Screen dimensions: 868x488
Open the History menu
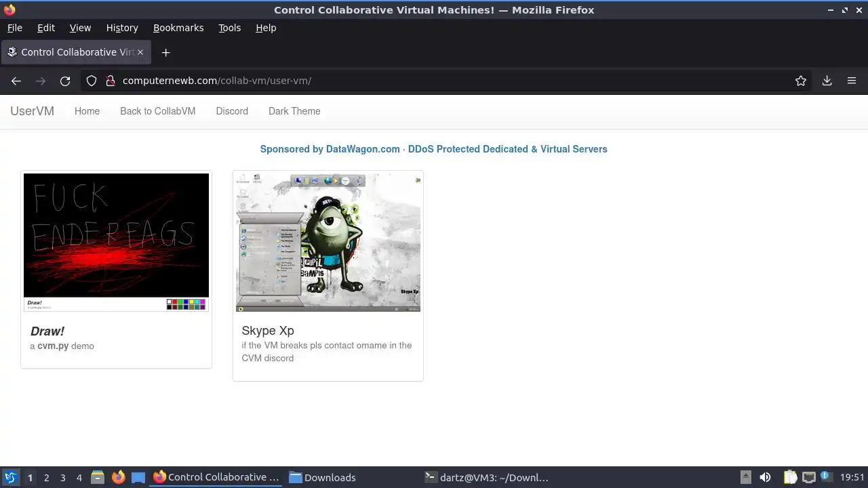(122, 28)
